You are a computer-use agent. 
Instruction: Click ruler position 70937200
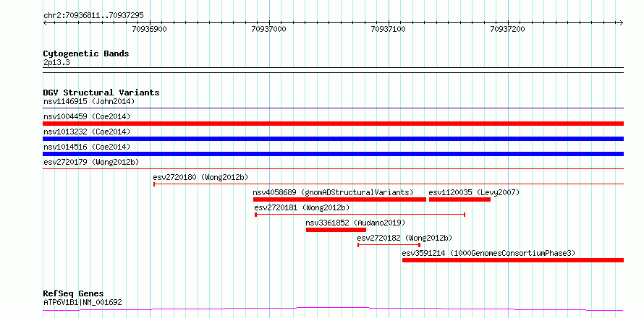tap(509, 29)
